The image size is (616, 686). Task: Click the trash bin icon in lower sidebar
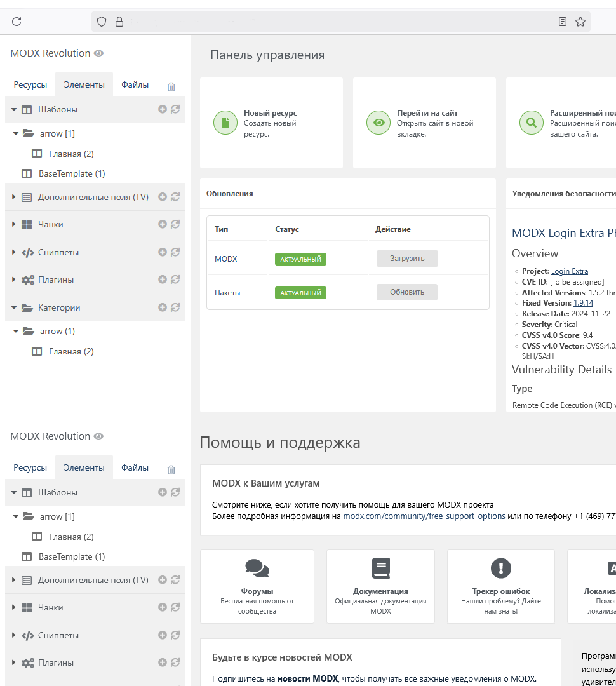tap(171, 470)
